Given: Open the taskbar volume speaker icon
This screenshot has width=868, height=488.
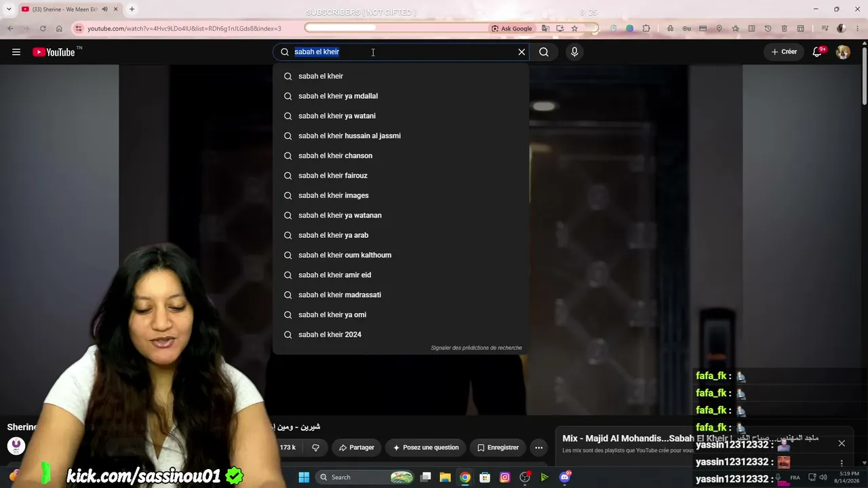Looking at the screenshot, I should (823, 477).
